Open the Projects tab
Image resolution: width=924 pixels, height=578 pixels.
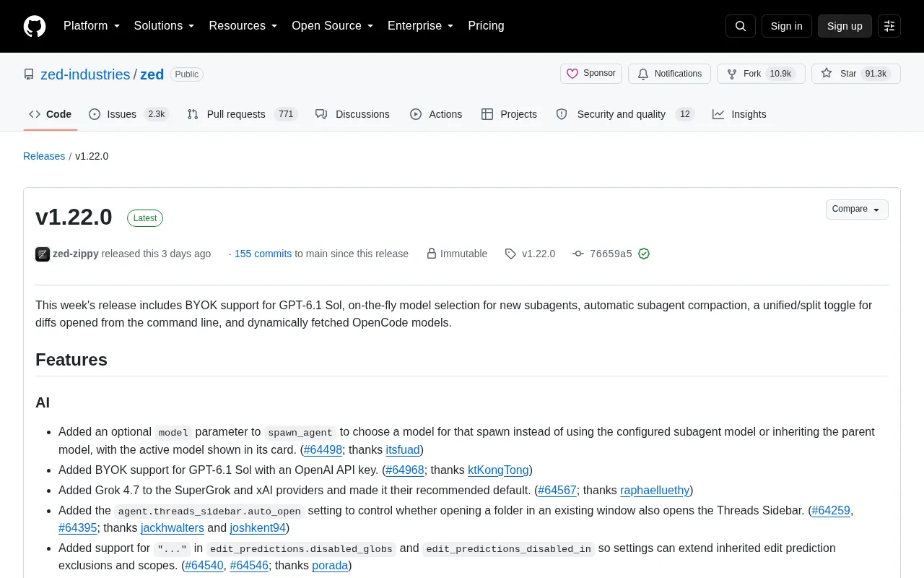[510, 114]
